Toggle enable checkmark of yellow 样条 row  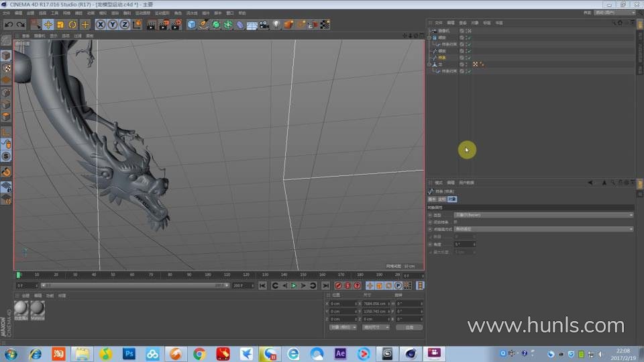(469, 58)
